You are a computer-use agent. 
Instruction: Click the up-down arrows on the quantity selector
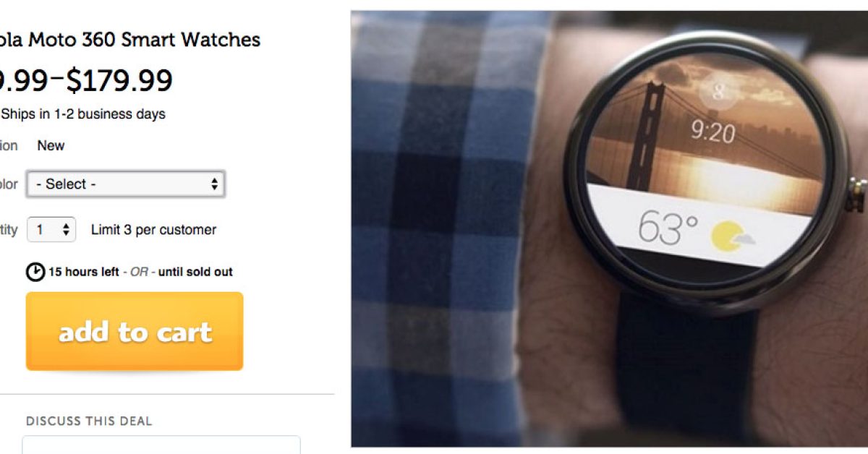[x=66, y=230]
